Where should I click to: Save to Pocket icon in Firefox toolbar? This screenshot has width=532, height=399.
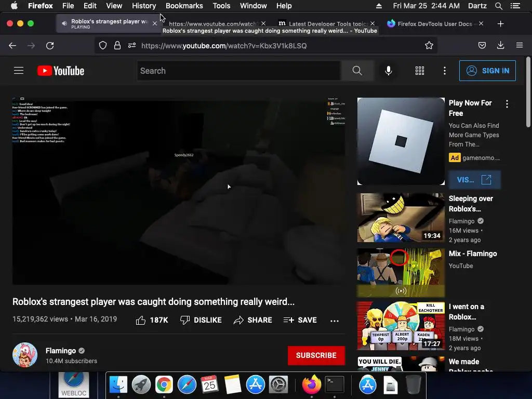pos(482,46)
